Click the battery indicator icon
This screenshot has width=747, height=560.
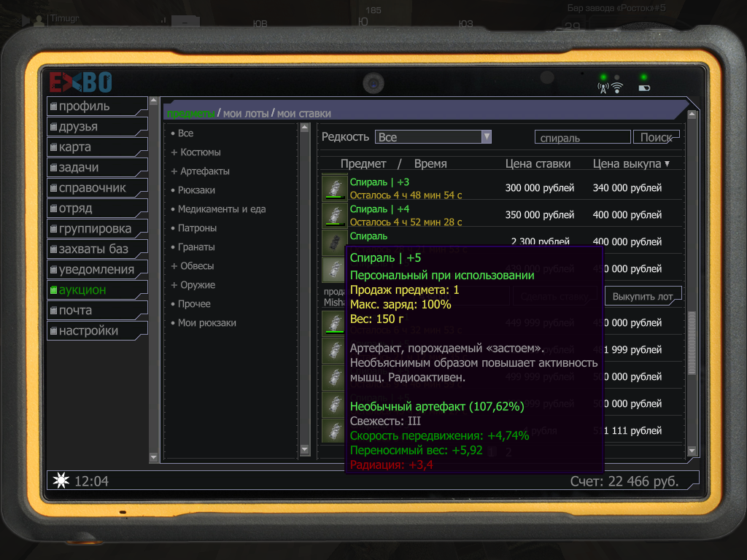pyautogui.click(x=644, y=88)
